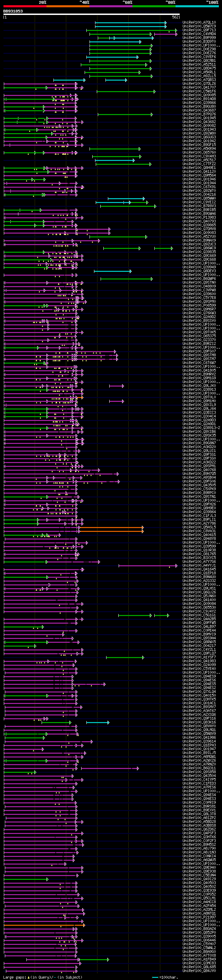
Task: Select the UniRef100_B9GF15 label
Action: 199,145
